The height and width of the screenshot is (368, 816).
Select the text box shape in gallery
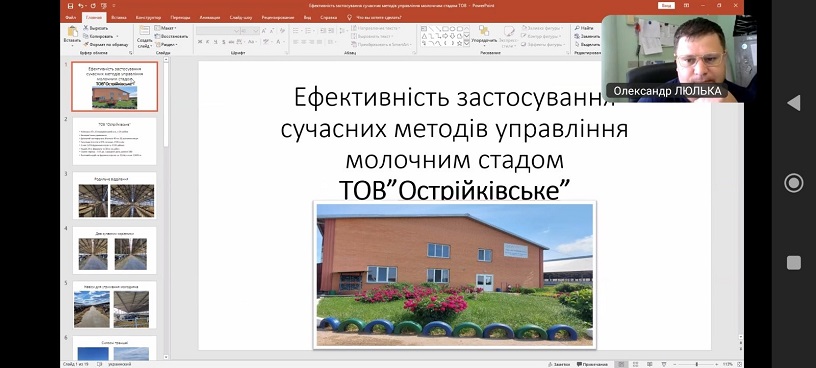pos(424,29)
